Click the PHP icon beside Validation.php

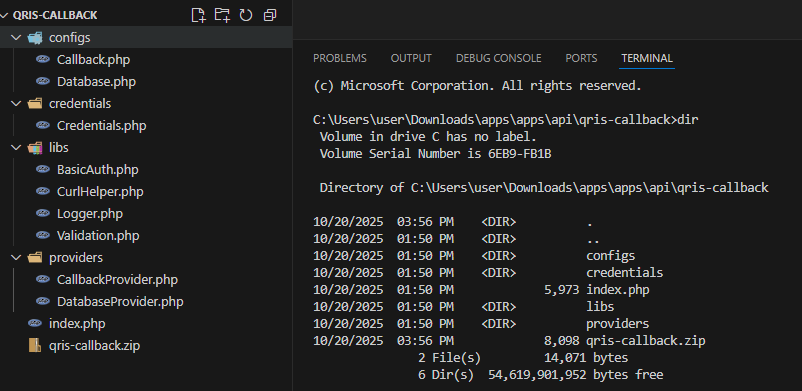pos(43,235)
